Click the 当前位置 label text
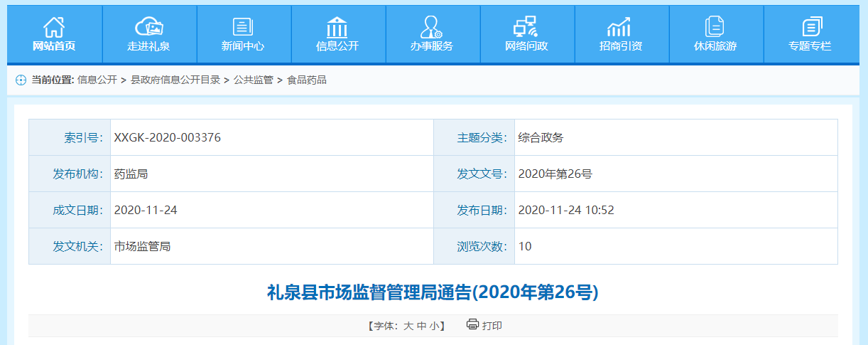The height and width of the screenshot is (345, 868). pos(53,80)
